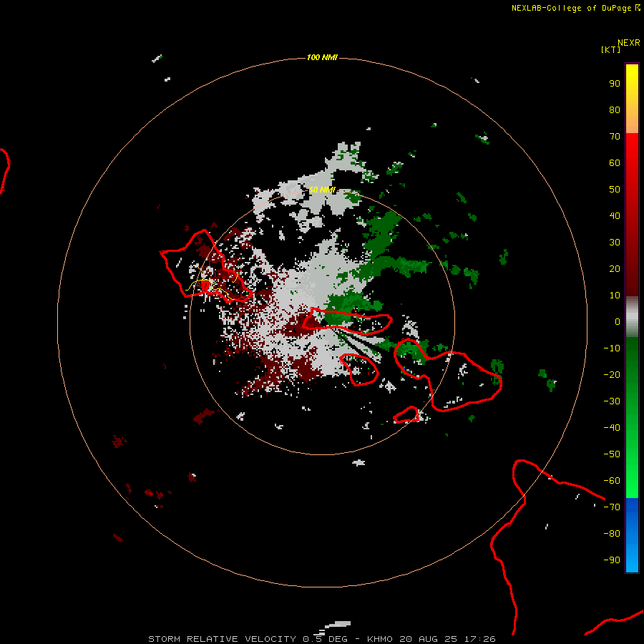Click the -20 value on the velocity scale
The height and width of the screenshot is (644, 644).
coord(612,374)
